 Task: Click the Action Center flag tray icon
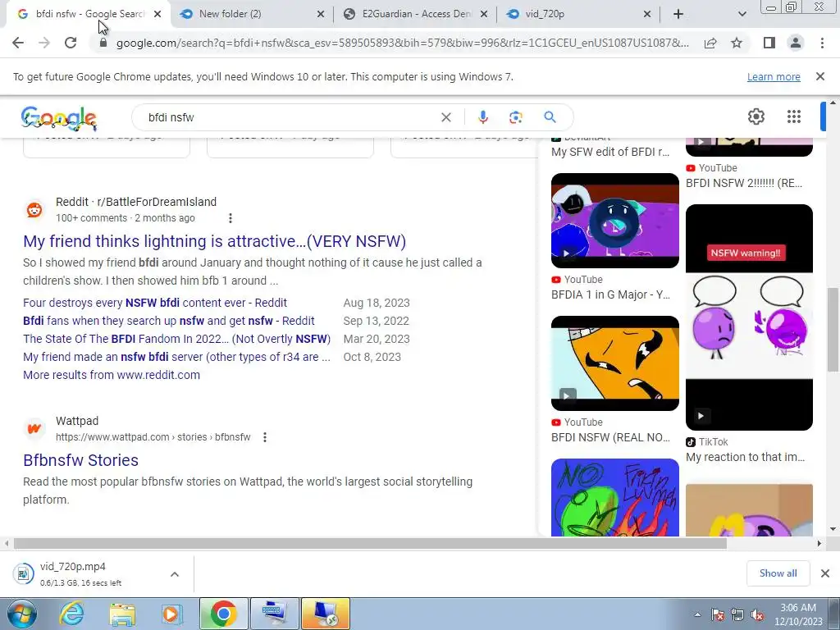tap(717, 615)
